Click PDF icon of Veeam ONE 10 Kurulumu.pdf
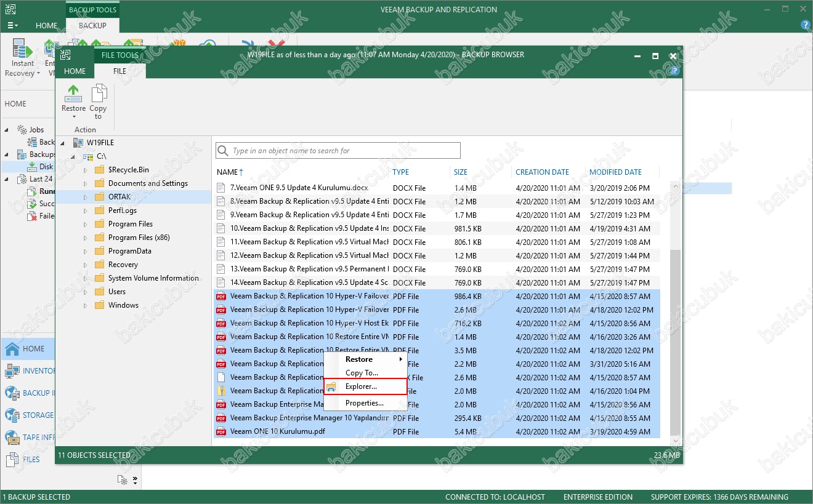 coord(221,432)
